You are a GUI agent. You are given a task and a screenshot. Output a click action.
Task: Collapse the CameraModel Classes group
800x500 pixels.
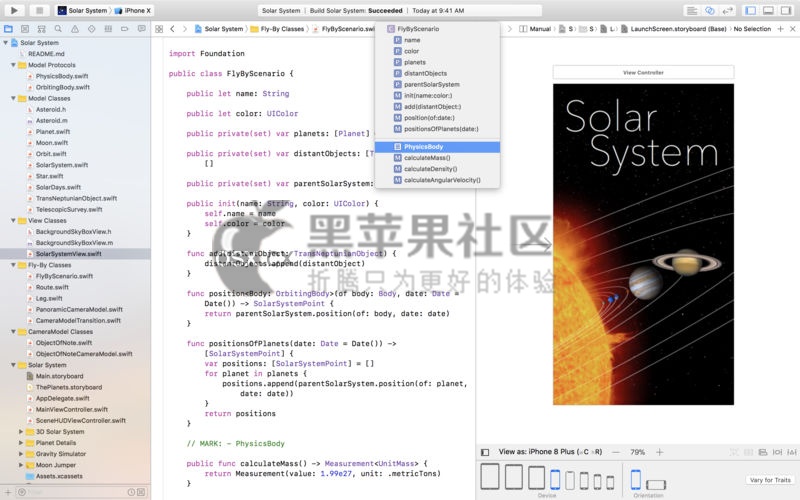(x=13, y=332)
